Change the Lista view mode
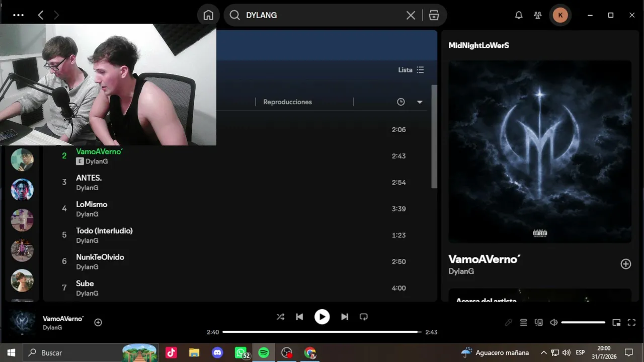This screenshot has height=362, width=644. tap(411, 70)
